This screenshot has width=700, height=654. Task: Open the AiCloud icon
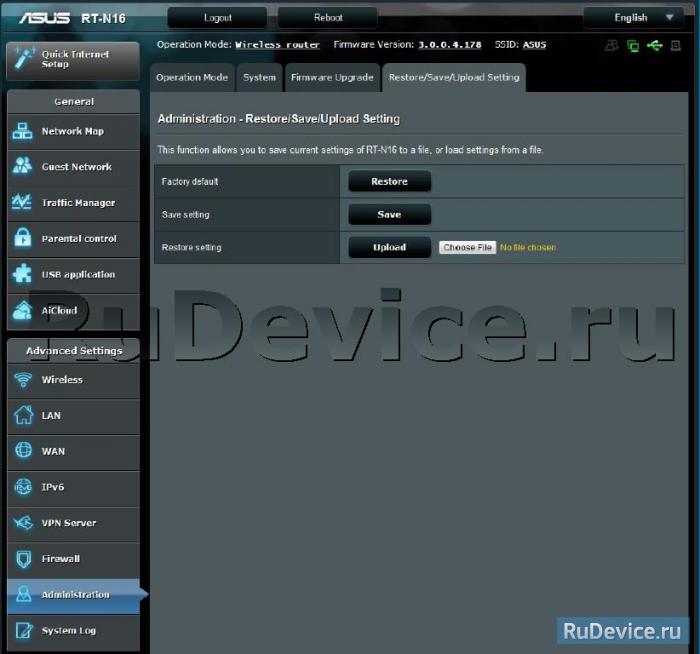(23, 311)
